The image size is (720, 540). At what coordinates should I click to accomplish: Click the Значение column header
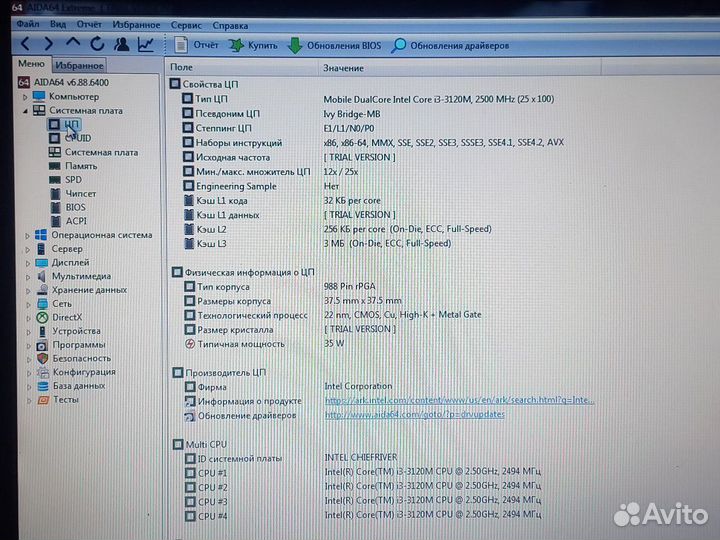coord(343,68)
